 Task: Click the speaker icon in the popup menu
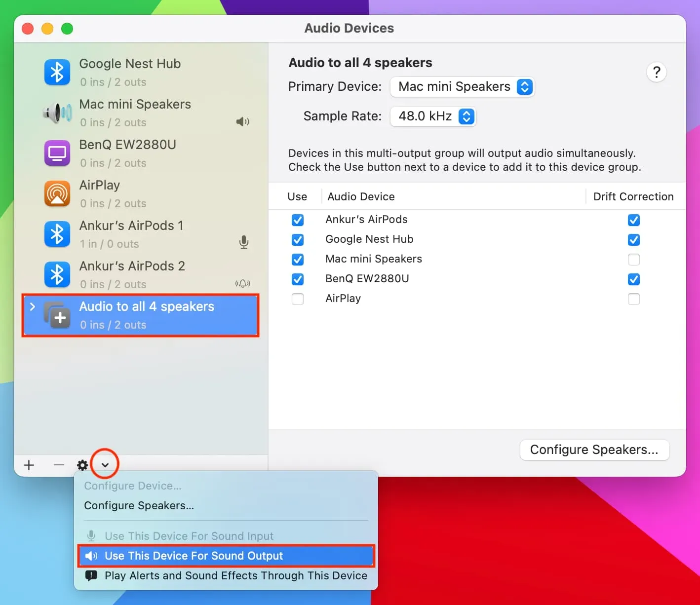pyautogui.click(x=91, y=556)
